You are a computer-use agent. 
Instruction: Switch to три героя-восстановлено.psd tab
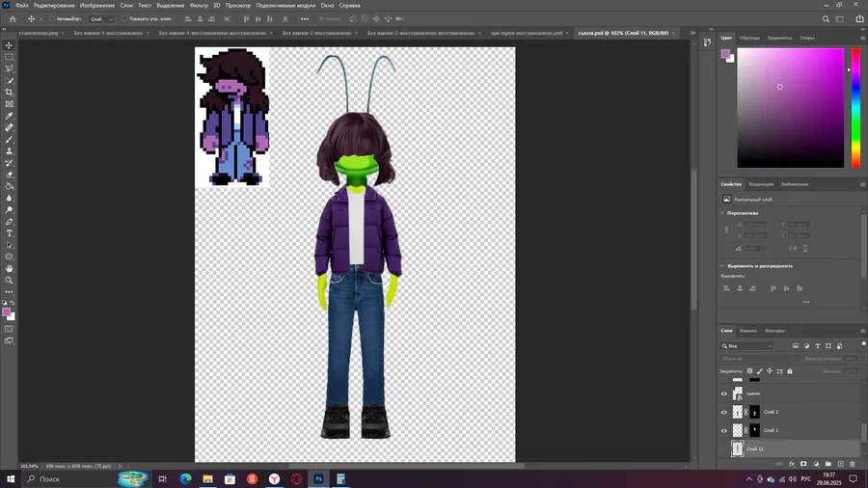[526, 33]
